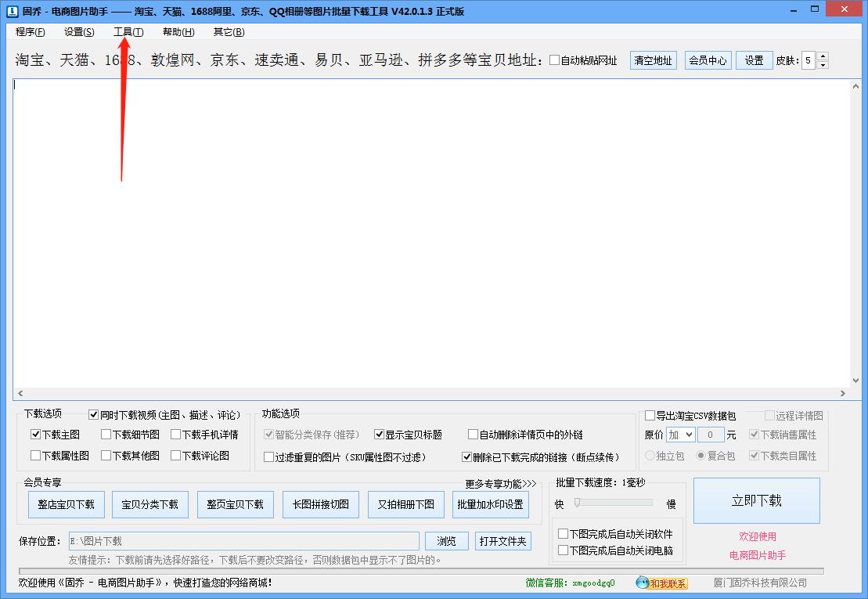The height and width of the screenshot is (599, 868).
Task: Open the 帮助(H) menu
Action: coord(177,32)
